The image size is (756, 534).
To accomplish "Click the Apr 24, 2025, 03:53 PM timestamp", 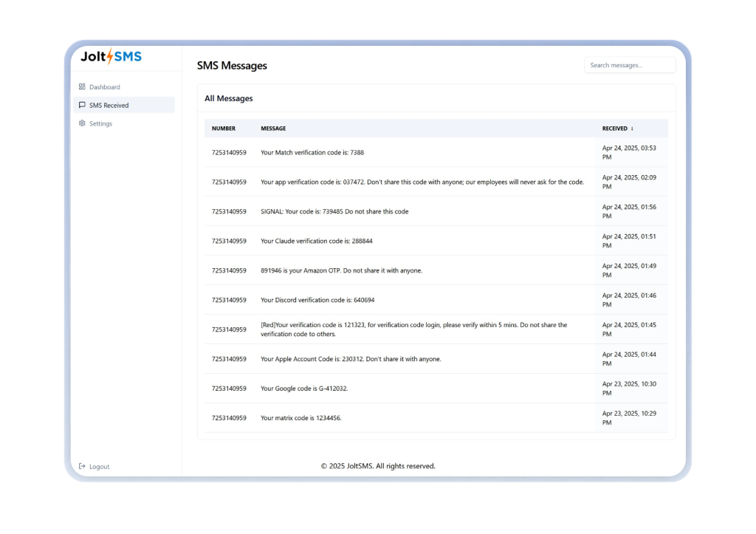I will pyautogui.click(x=629, y=152).
